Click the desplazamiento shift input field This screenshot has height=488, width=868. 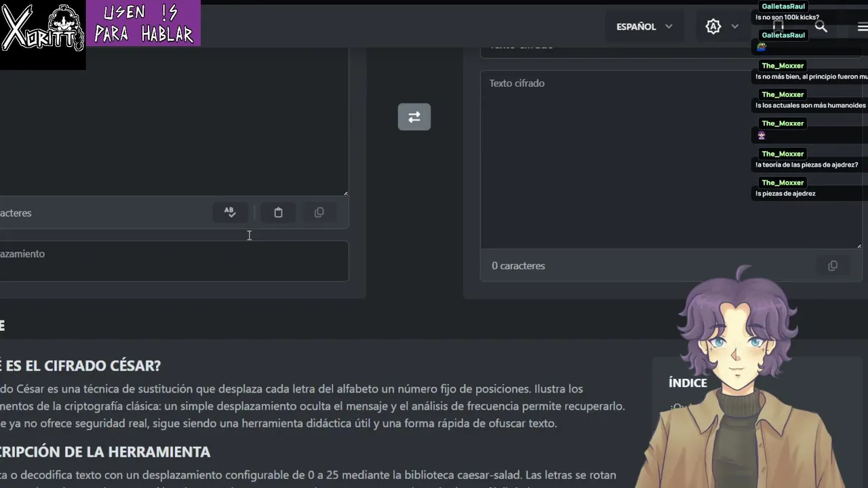click(x=174, y=261)
